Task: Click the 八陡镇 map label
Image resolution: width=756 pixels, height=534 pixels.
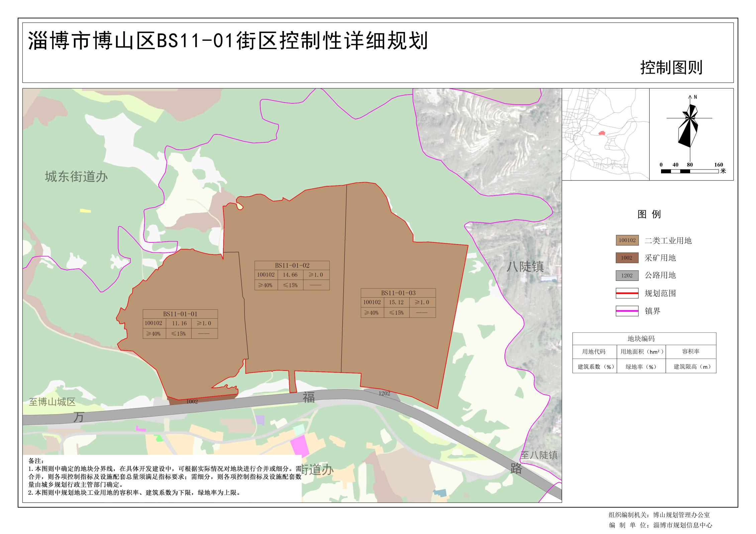Action: click(525, 266)
